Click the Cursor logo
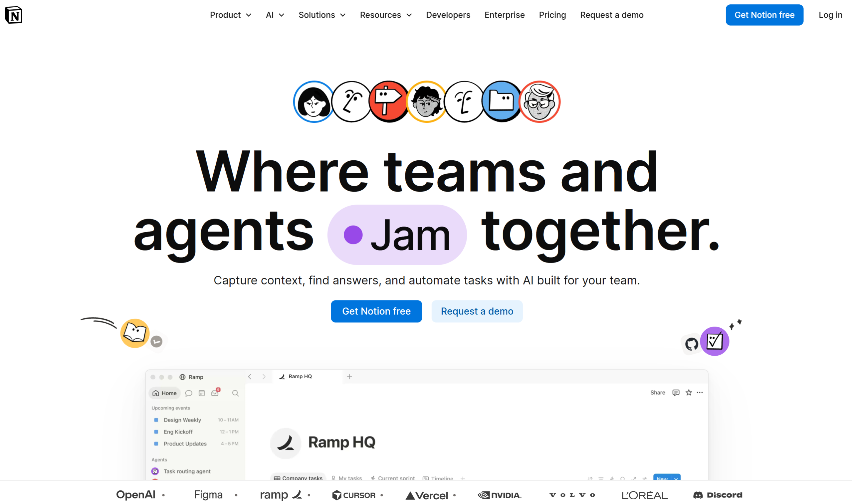 click(354, 495)
